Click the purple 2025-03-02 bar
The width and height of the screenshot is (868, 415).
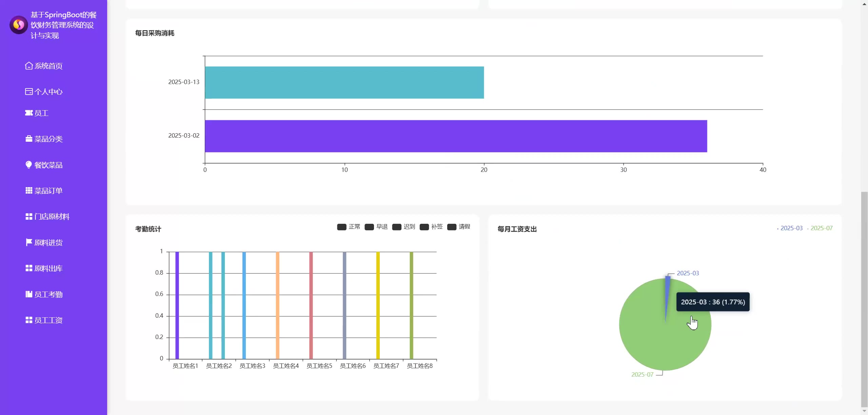(x=456, y=136)
